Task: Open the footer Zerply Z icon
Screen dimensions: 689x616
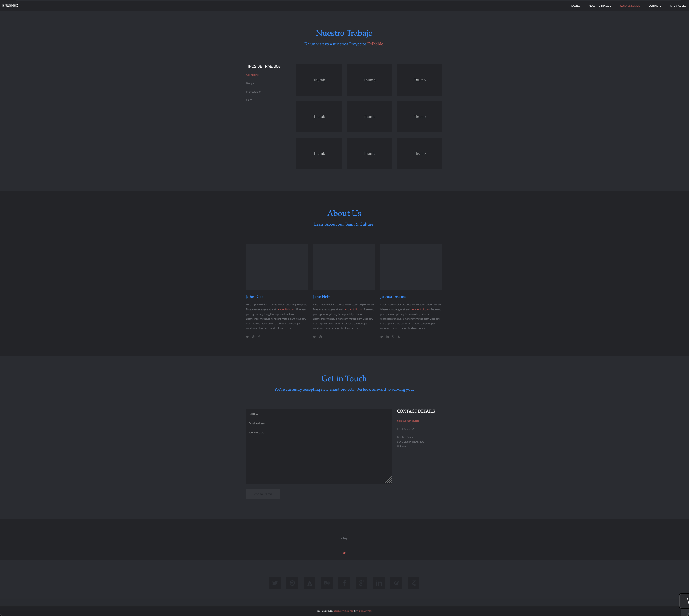Action: 413,583
